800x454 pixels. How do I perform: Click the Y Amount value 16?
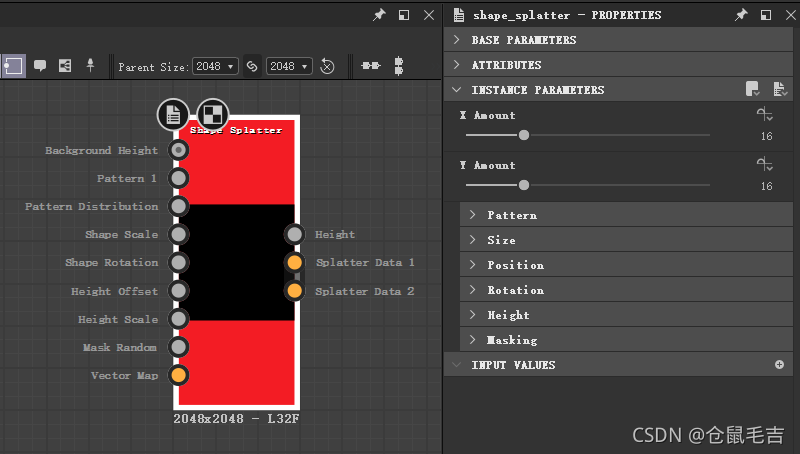(x=766, y=186)
